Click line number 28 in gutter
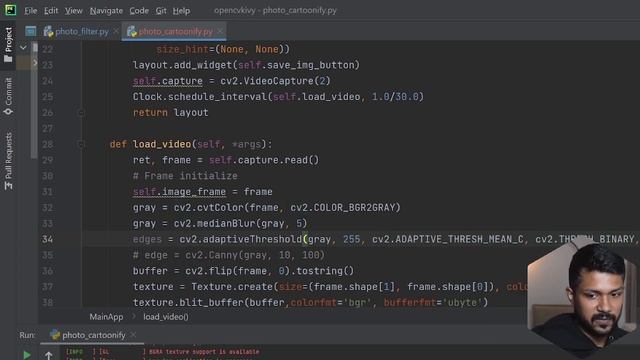The height and width of the screenshot is (360, 640). pos(47,144)
